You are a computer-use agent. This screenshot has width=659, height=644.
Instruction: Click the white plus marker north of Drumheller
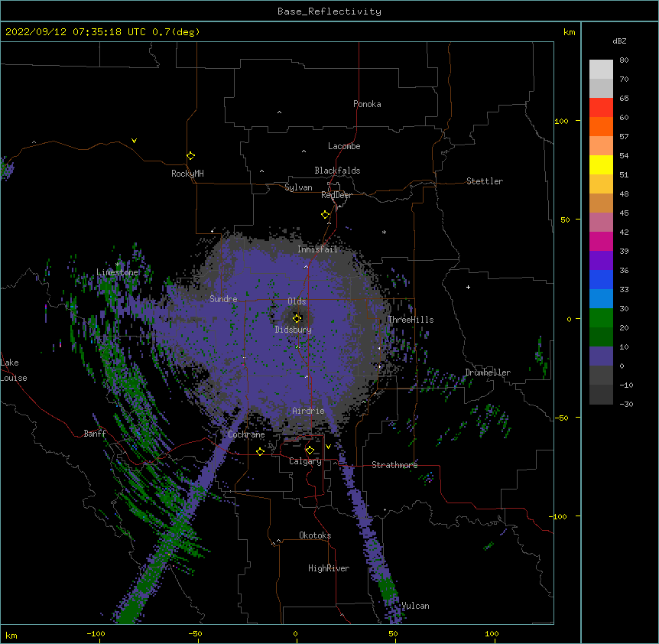coord(468,287)
